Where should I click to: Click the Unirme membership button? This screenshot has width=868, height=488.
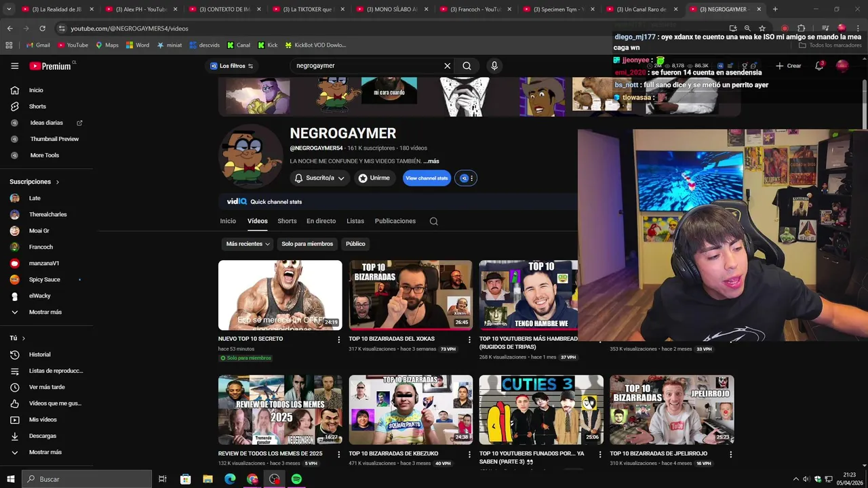tap(374, 178)
